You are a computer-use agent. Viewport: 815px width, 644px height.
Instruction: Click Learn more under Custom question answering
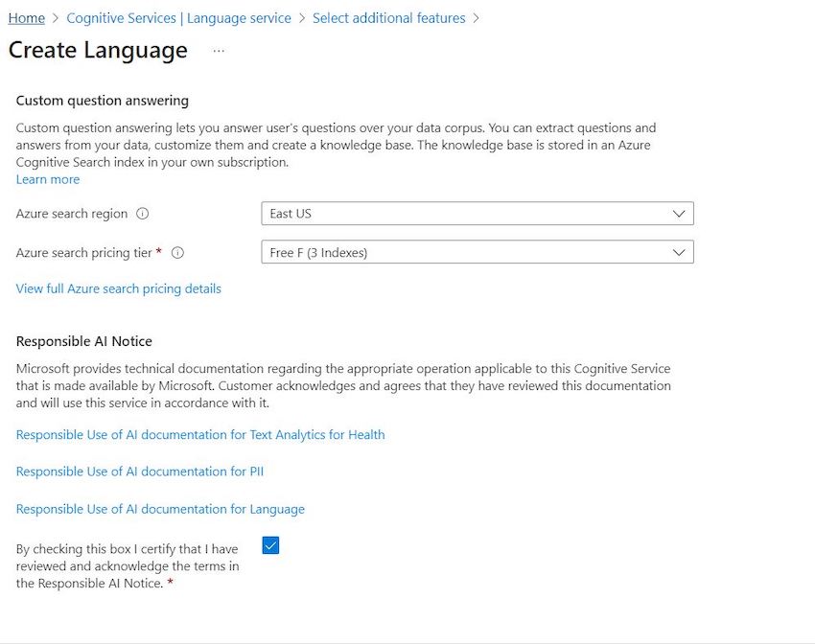coord(47,179)
